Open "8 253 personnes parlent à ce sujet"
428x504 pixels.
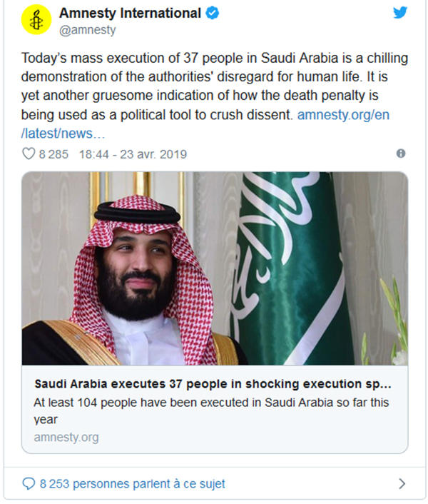(132, 484)
